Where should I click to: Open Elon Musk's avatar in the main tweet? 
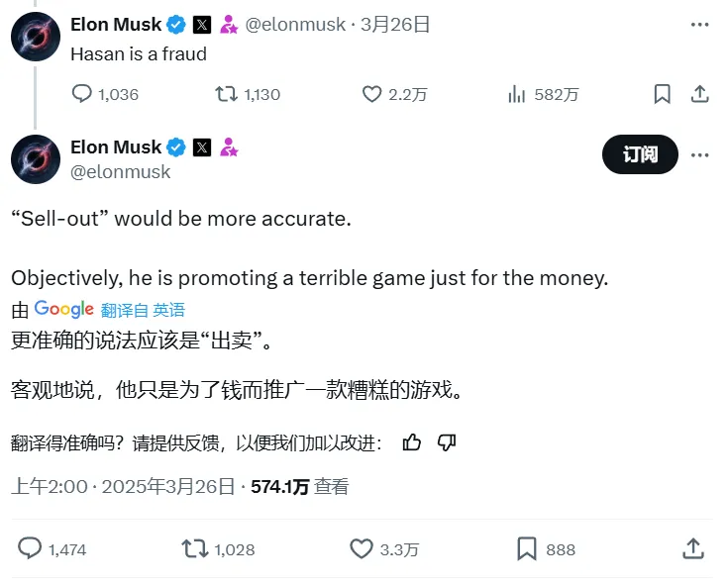36,158
